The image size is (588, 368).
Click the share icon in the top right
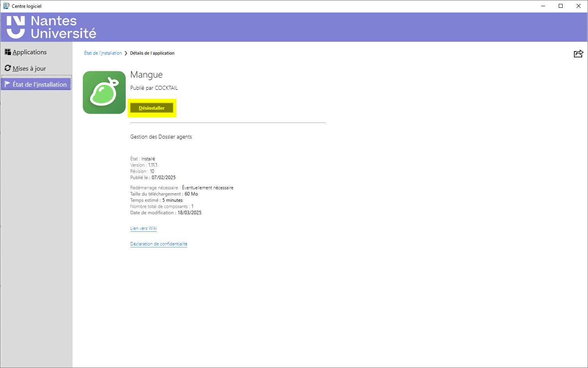point(578,54)
